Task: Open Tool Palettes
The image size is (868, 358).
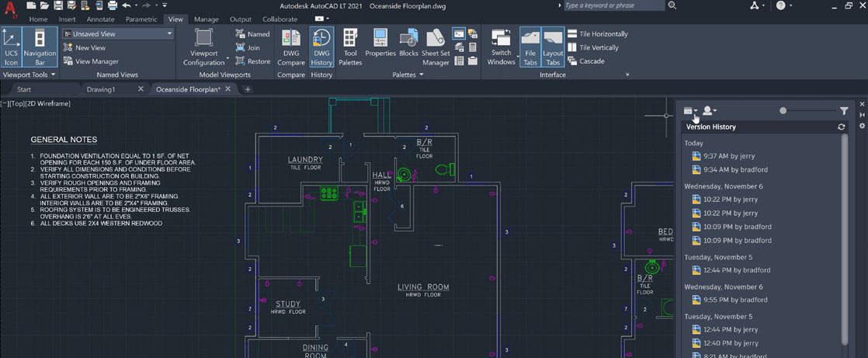Action: (x=350, y=47)
